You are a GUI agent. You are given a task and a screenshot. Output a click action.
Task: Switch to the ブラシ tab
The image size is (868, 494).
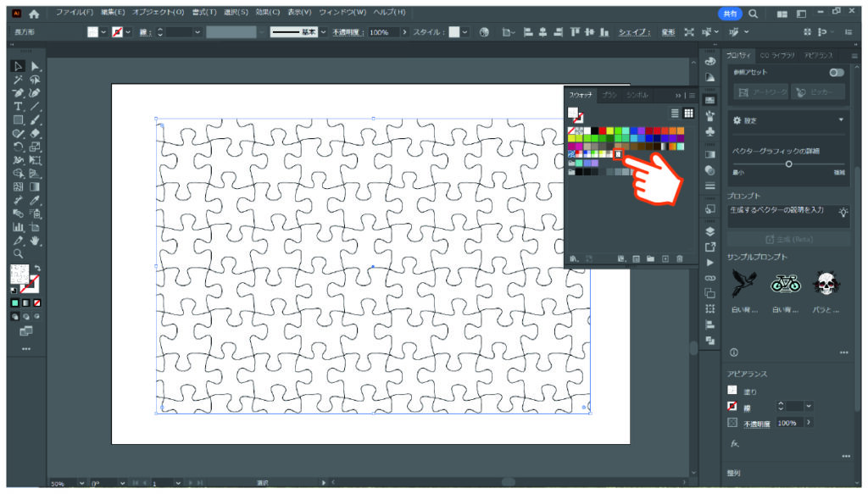(609, 95)
